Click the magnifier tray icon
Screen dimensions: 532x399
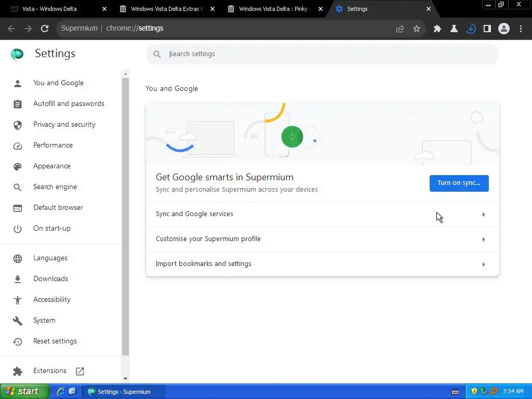pos(494,392)
